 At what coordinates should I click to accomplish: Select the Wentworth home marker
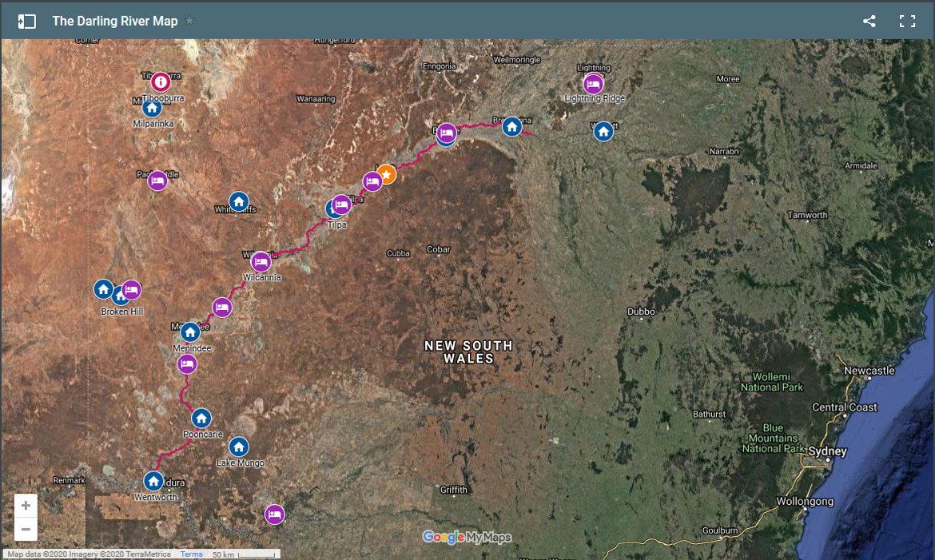154,481
